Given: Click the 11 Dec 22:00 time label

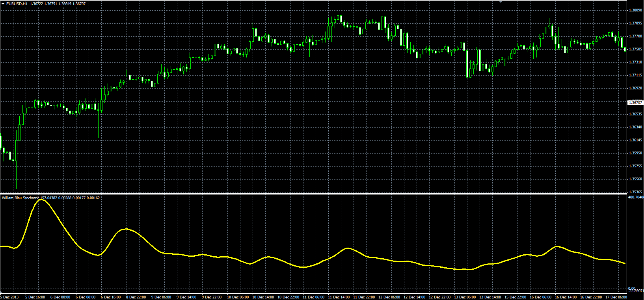Looking at the screenshot, I should coord(364,297).
